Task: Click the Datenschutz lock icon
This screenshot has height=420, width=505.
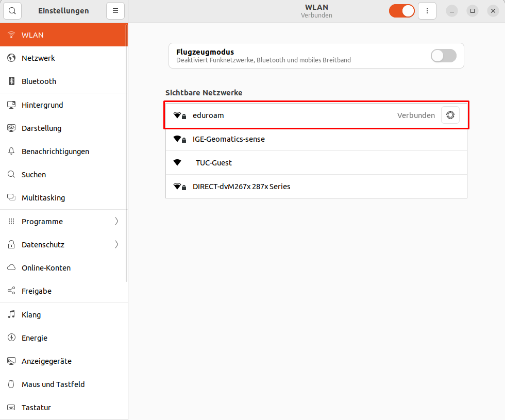Action: point(11,244)
